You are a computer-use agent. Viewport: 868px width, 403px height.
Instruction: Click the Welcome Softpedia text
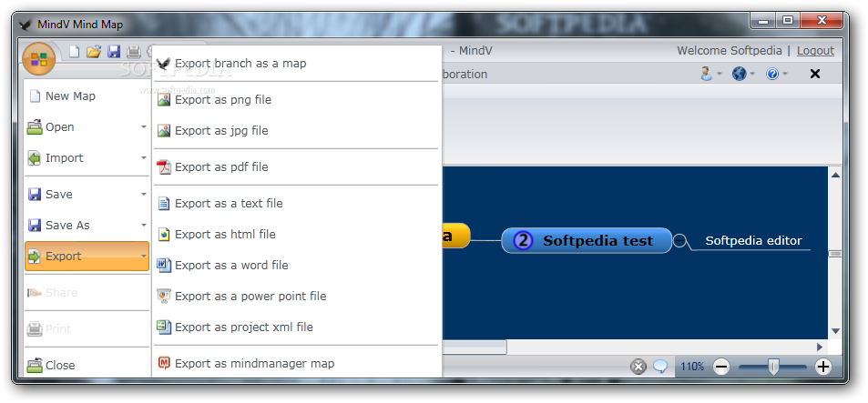pyautogui.click(x=729, y=51)
